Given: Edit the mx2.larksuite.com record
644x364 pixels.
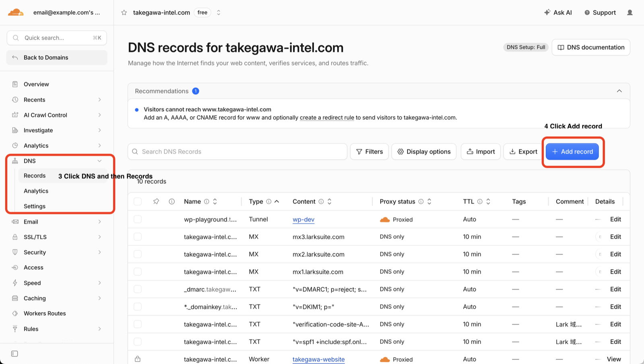Looking at the screenshot, I should (615, 254).
